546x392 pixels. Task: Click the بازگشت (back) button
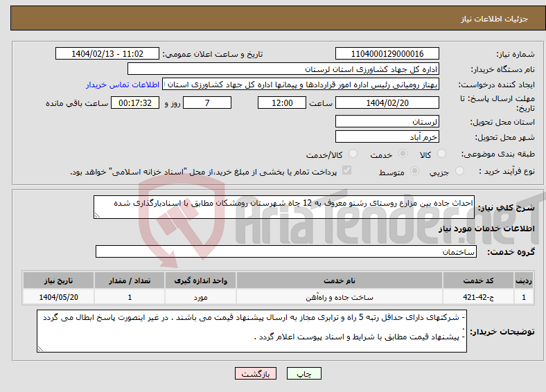[x=256, y=373]
